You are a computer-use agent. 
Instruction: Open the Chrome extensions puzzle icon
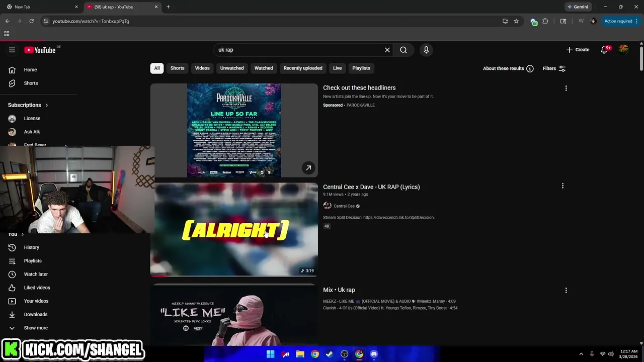click(545, 21)
